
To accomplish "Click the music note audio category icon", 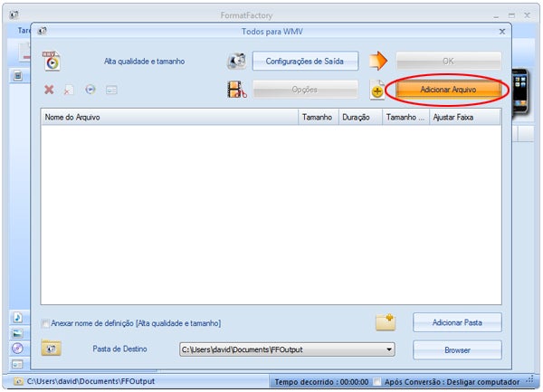I will click(x=18, y=317).
